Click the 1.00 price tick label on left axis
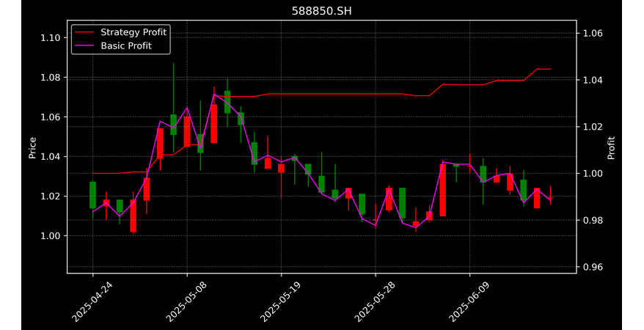644x330 pixels. point(51,236)
